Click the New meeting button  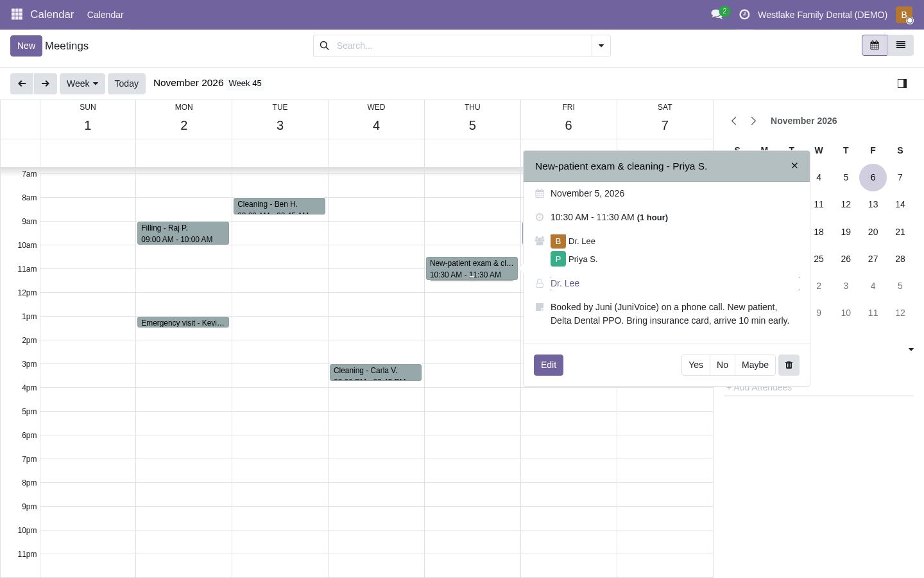point(26,46)
